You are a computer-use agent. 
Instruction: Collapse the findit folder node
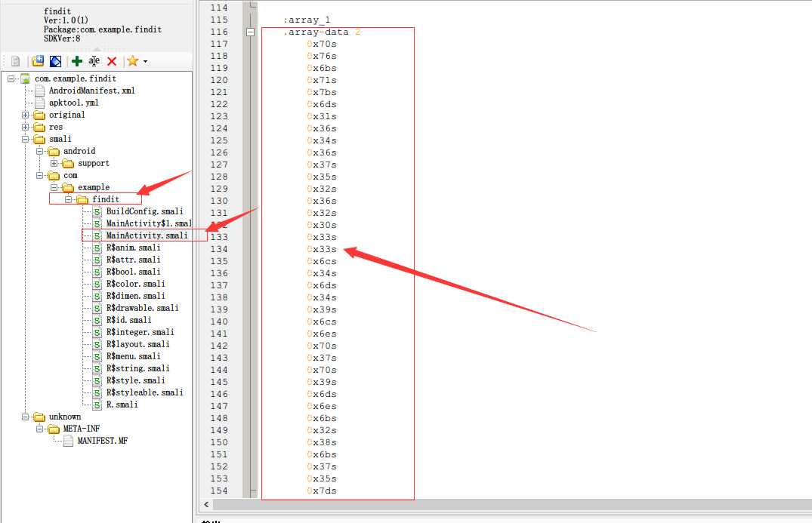click(68, 200)
